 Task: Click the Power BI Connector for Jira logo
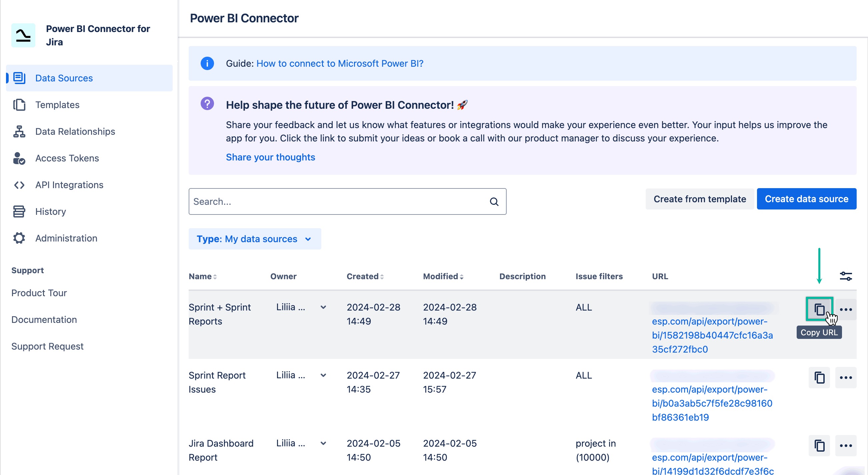(23, 35)
